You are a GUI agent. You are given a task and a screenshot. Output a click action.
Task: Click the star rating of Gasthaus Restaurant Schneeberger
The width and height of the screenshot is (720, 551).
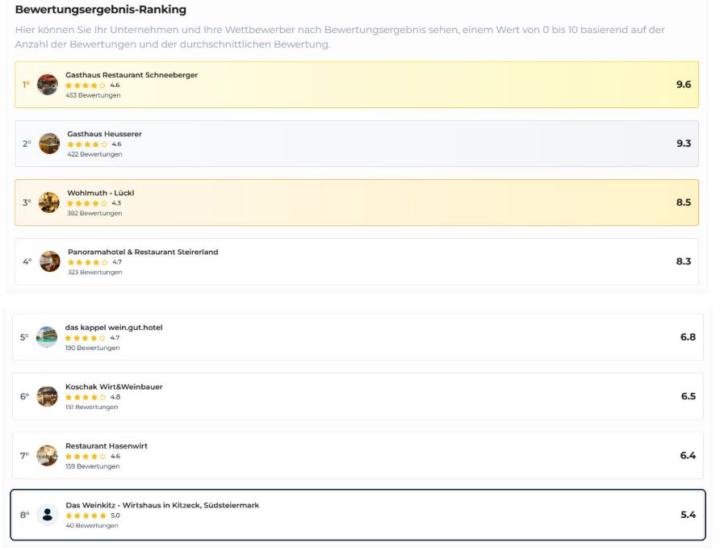click(85, 85)
